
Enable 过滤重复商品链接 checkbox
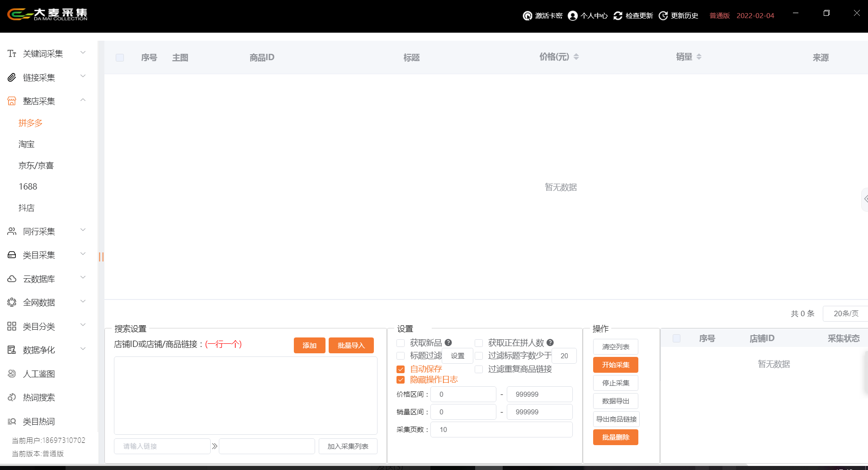point(479,369)
